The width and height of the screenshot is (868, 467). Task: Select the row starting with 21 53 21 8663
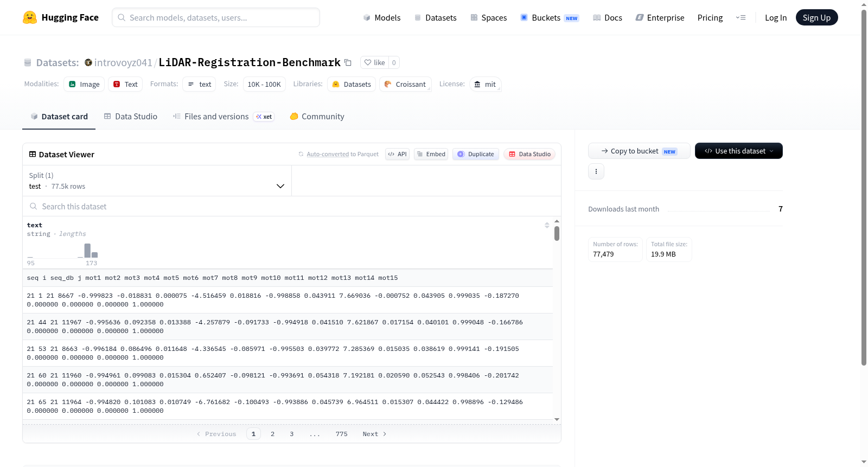[x=288, y=353]
